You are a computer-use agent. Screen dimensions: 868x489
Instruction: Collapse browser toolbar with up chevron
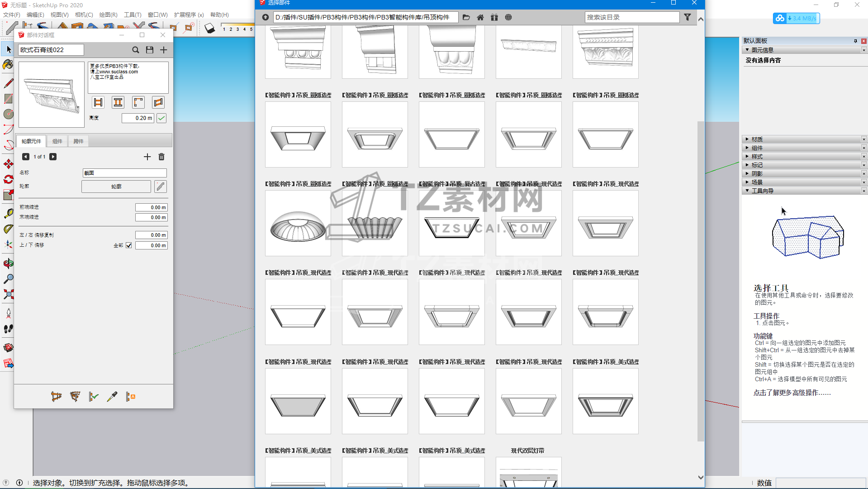click(701, 19)
